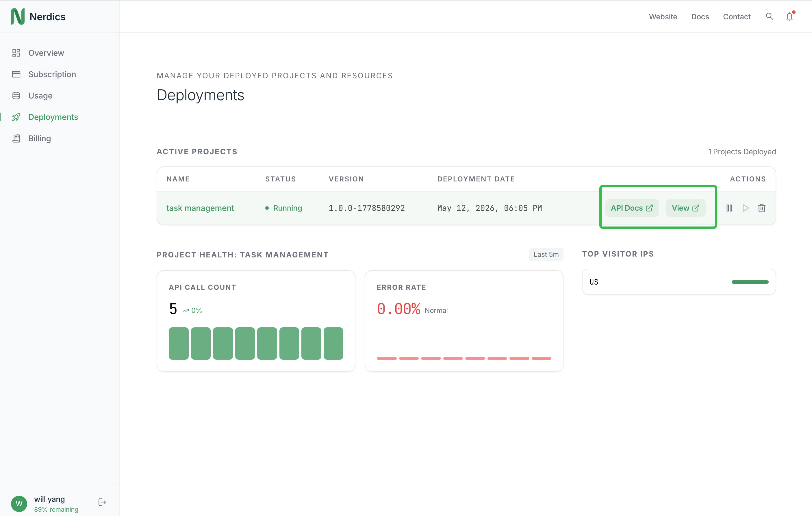Click the Normal error status label
Image resolution: width=812 pixels, height=516 pixels.
(x=436, y=311)
